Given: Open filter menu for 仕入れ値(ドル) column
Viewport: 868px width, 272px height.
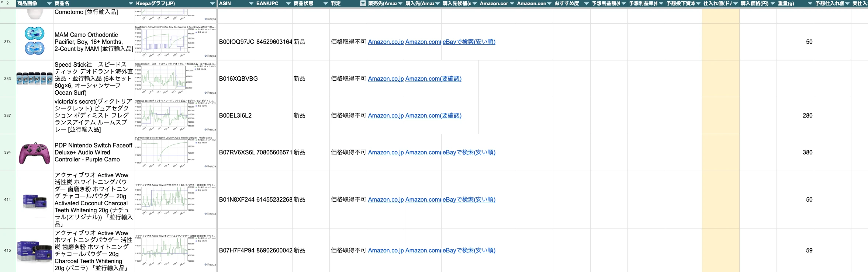Looking at the screenshot, I should (x=736, y=4).
